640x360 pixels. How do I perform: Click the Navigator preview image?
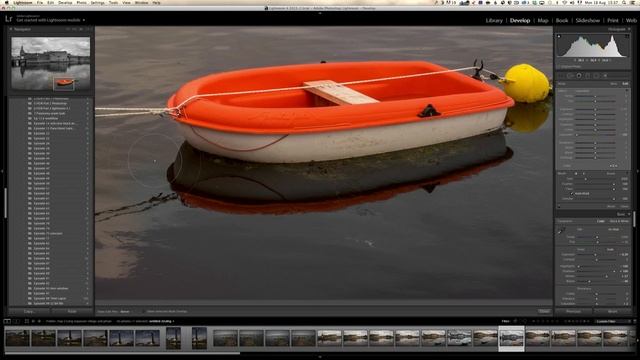(x=51, y=64)
